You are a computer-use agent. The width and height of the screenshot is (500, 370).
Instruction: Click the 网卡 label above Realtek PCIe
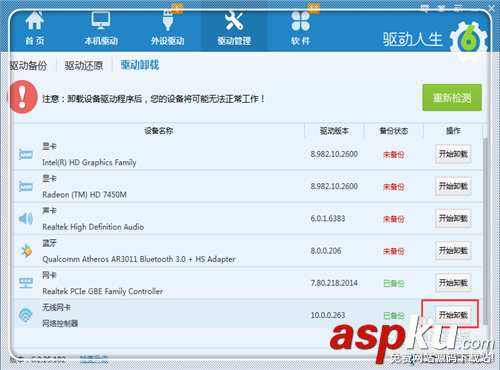(x=49, y=275)
